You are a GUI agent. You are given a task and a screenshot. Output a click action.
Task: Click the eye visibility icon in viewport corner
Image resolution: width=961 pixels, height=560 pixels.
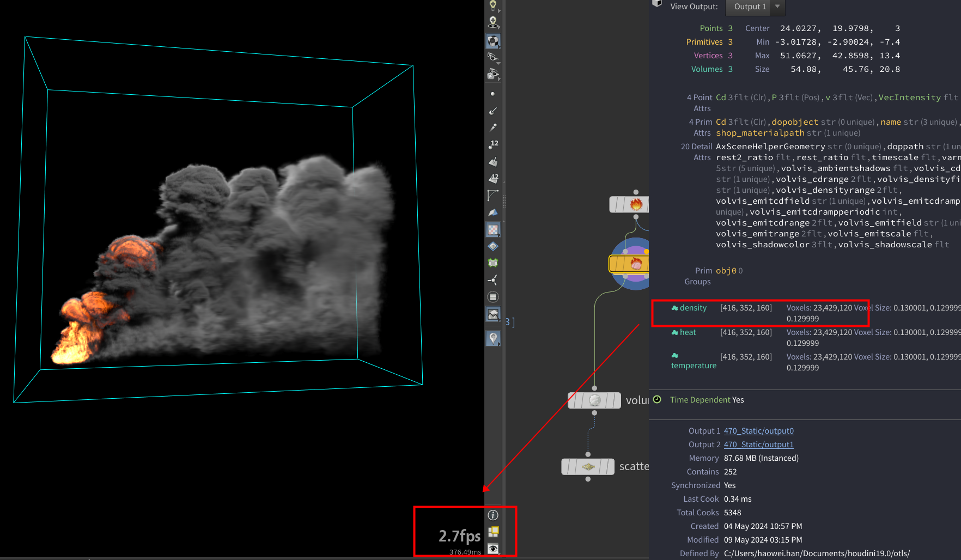pos(493,549)
